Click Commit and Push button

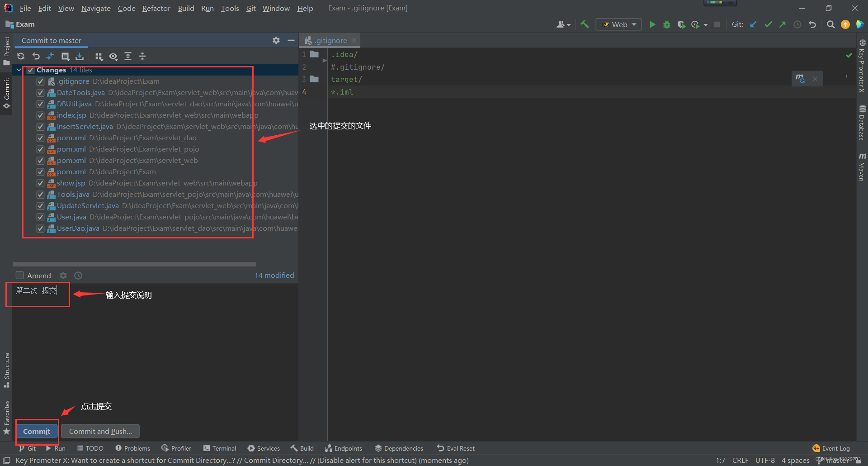pos(100,431)
